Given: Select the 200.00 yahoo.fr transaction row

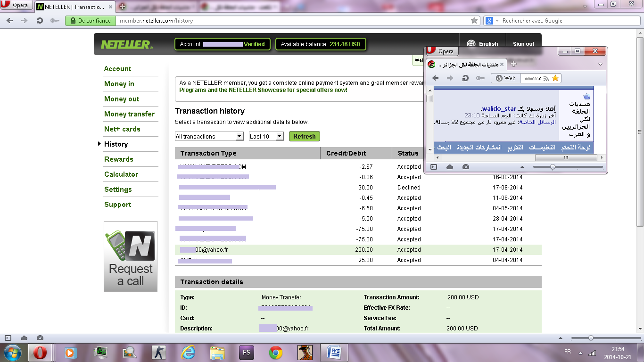Looking at the screenshot, I should [358, 250].
